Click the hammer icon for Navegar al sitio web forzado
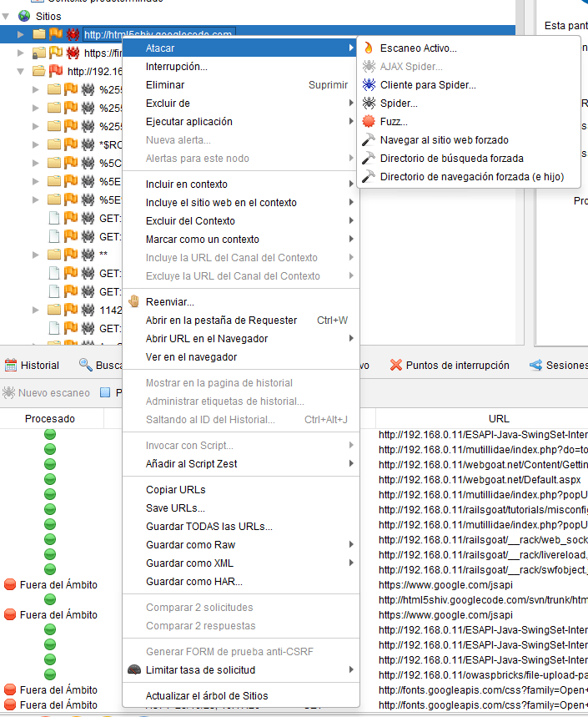The width and height of the screenshot is (588, 717). click(369, 140)
